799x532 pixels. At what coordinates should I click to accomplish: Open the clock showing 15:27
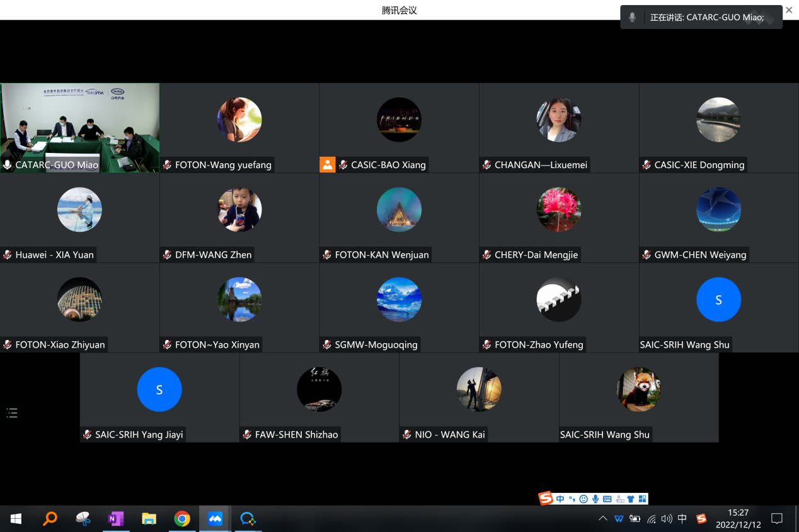click(x=738, y=519)
